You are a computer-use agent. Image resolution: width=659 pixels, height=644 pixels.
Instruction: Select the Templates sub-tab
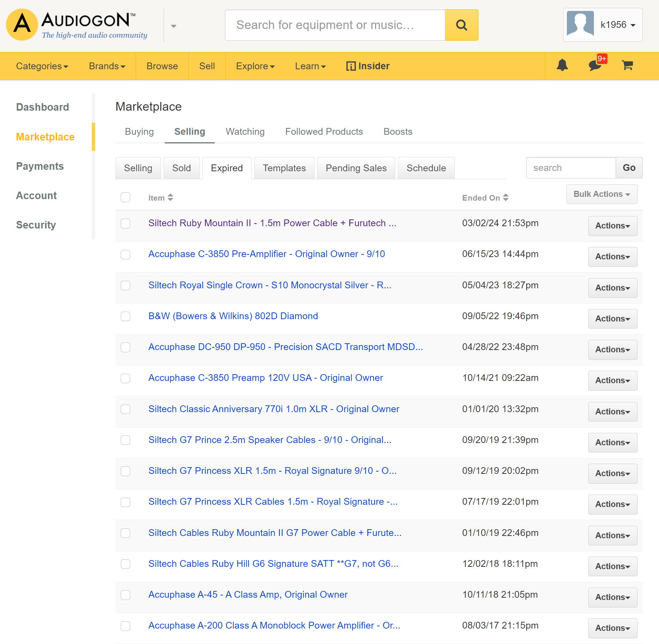284,168
